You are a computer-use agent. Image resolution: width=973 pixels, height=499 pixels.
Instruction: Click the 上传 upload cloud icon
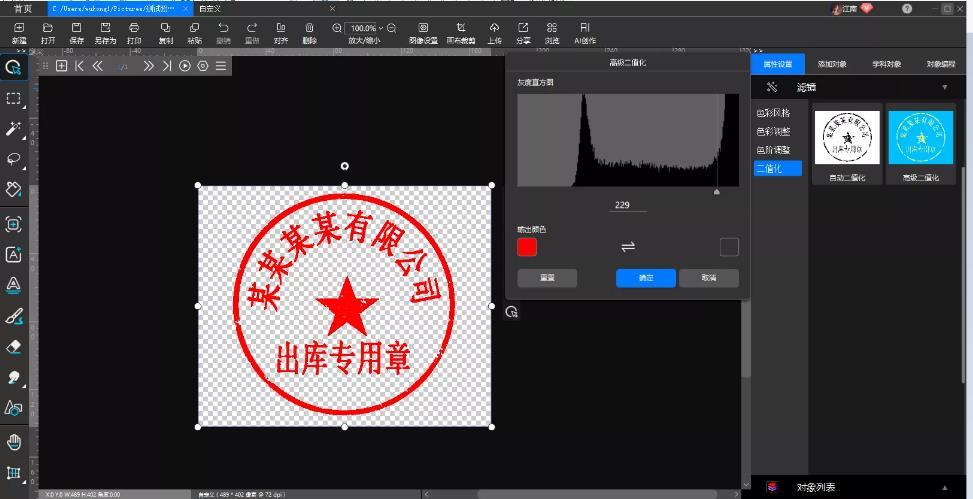pos(495,28)
